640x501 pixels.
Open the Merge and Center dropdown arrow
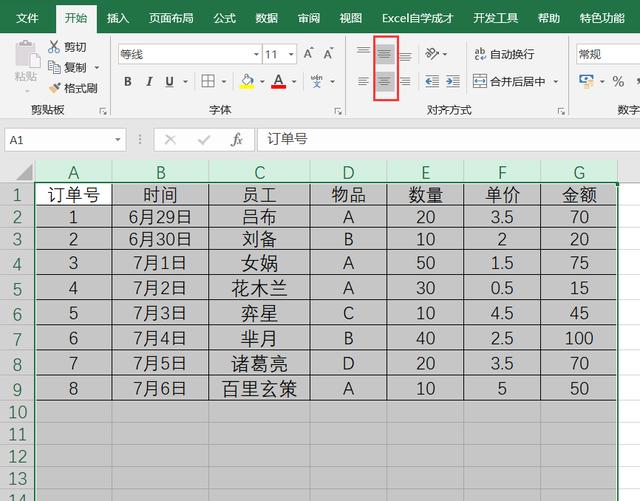coord(556,81)
